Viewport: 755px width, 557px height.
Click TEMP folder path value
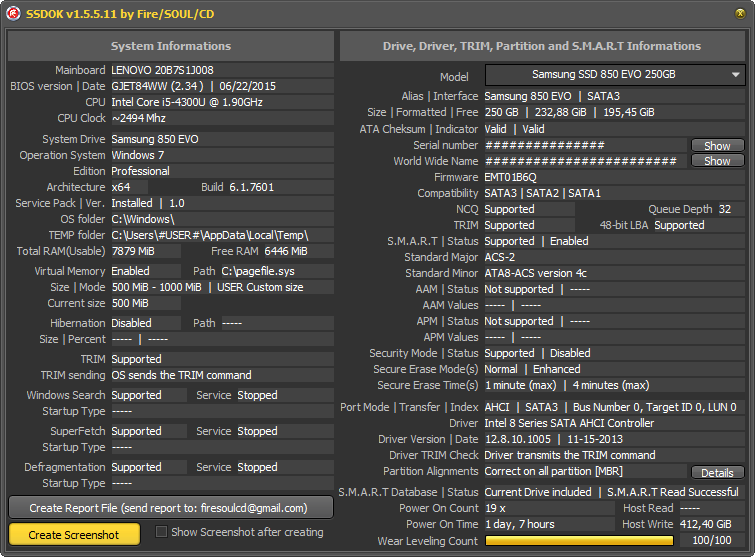pyautogui.click(x=210, y=235)
